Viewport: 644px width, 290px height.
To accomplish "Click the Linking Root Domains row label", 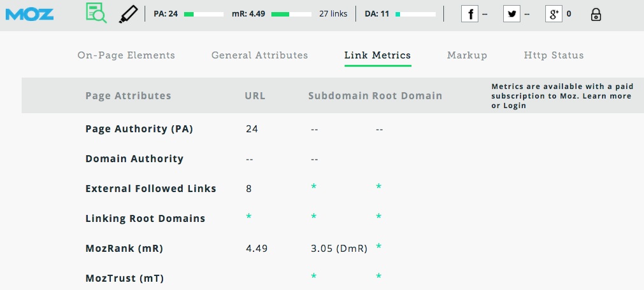I will click(145, 219).
